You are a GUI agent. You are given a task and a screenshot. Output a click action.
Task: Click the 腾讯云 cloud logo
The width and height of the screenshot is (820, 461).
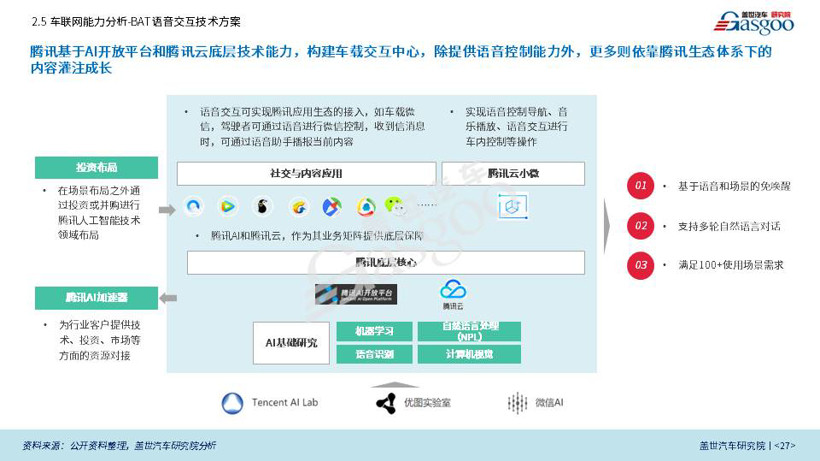[x=453, y=295]
